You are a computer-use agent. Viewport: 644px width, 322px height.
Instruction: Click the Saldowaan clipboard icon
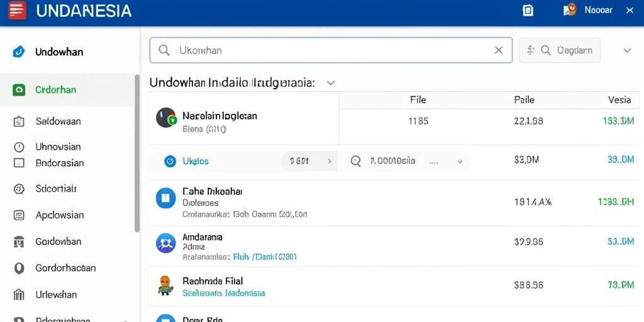click(19, 121)
